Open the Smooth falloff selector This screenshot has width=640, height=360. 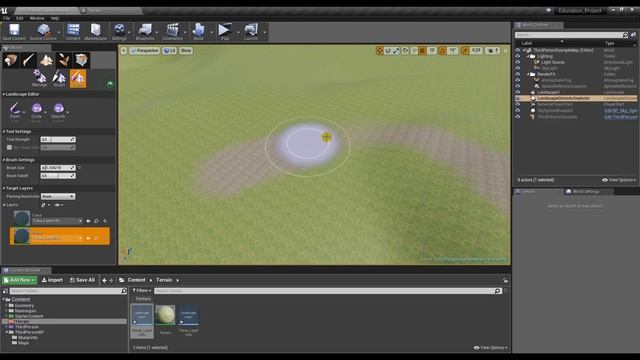pos(58,111)
